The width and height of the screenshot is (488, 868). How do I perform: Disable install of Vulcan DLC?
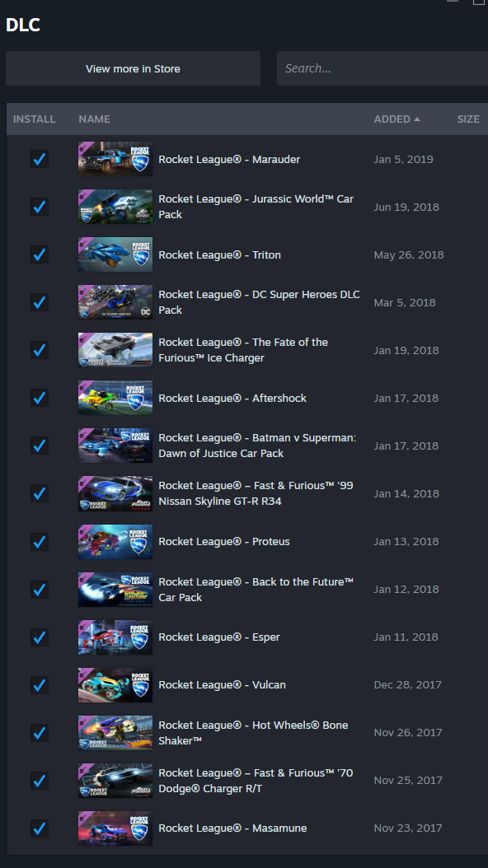click(40, 685)
